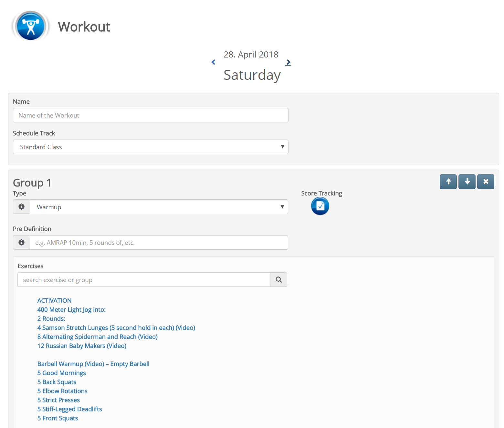Open the 12 Russian Baby Makers video link
The image size is (504, 428).
click(81, 346)
